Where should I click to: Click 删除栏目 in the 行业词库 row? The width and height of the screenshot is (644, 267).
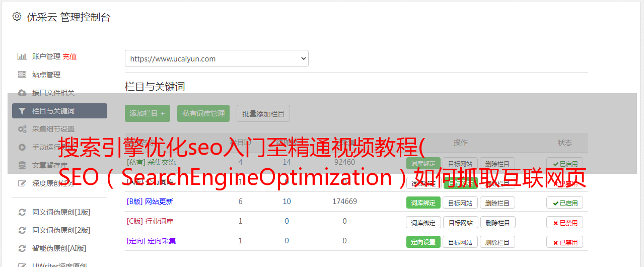pyautogui.click(x=497, y=222)
